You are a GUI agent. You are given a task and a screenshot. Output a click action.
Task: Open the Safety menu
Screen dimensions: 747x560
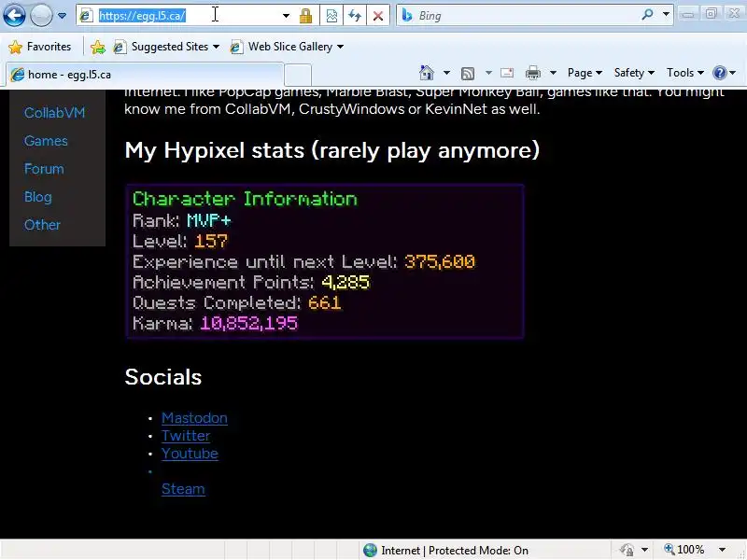click(634, 73)
